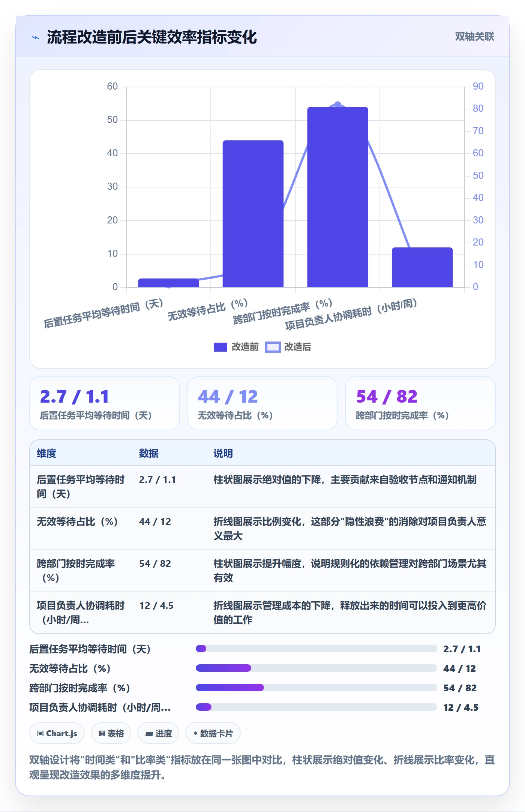This screenshot has height=812, width=525.
Task: Click table value 12 / 4.5
Action: click(156, 605)
